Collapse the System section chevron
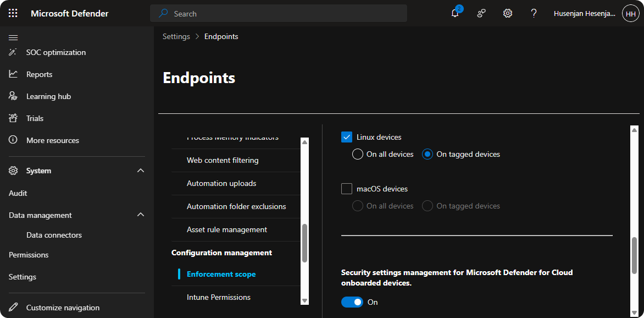 click(x=141, y=171)
